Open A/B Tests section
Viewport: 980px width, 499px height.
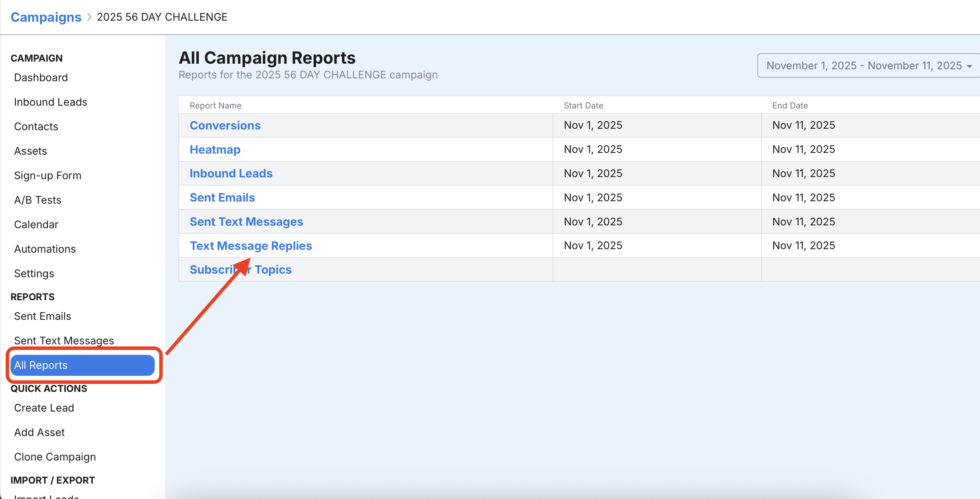(38, 200)
